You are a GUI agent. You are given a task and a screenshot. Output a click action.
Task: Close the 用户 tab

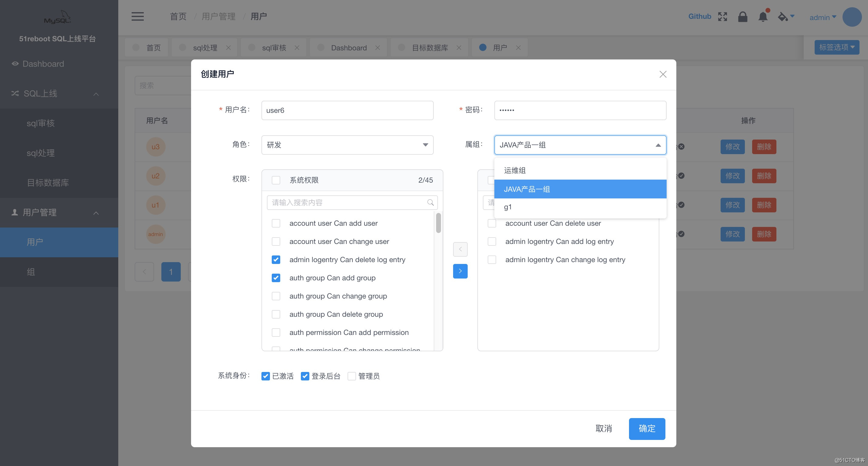coord(518,48)
